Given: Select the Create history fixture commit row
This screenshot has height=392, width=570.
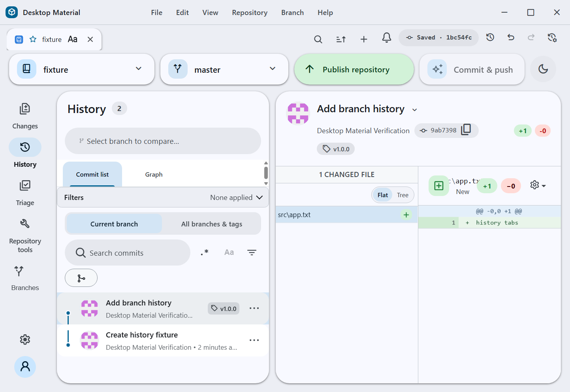Looking at the screenshot, I should coord(163,341).
